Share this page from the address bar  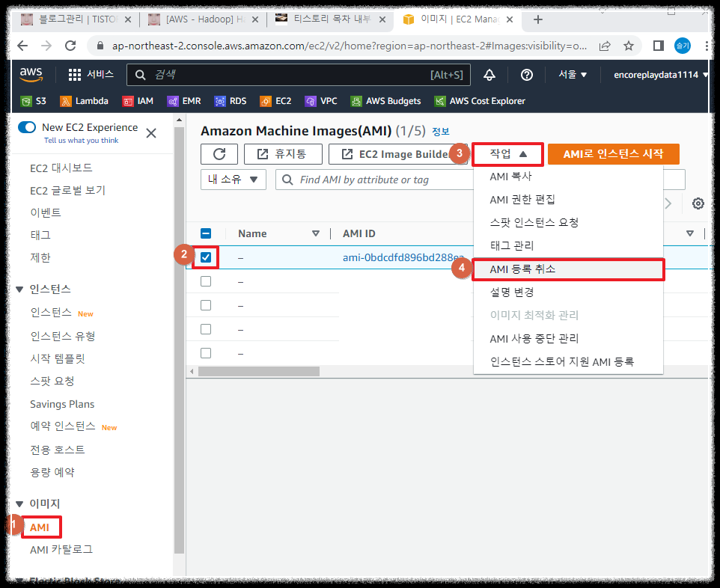pyautogui.click(x=605, y=46)
